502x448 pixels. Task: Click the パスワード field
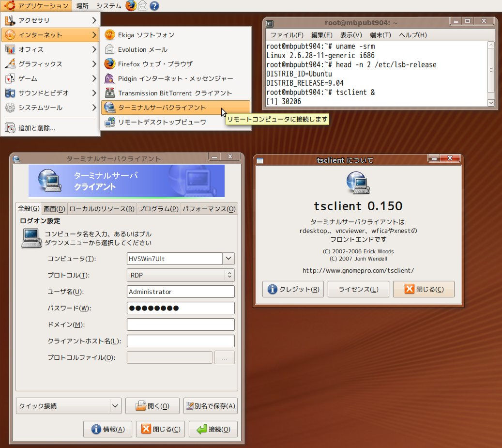pyautogui.click(x=181, y=308)
